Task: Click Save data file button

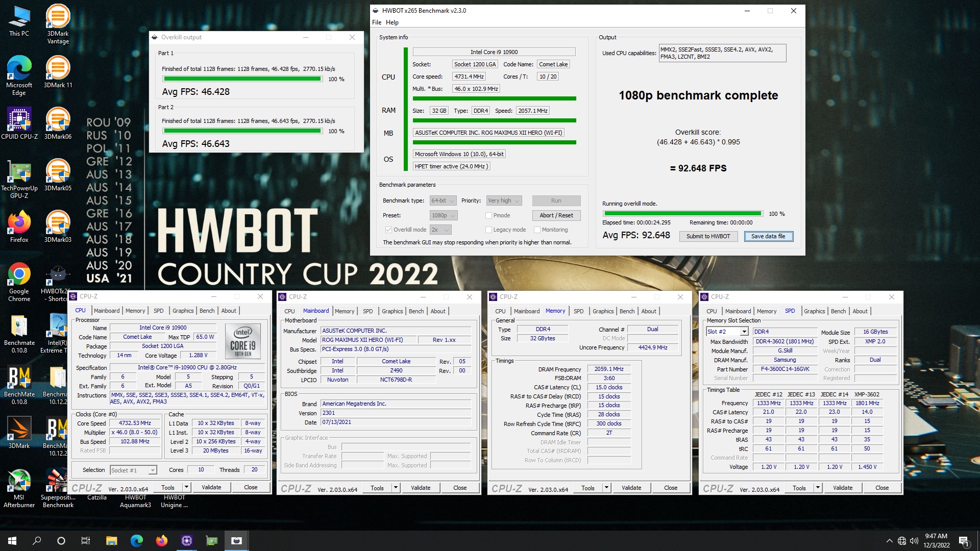Action: tap(768, 236)
